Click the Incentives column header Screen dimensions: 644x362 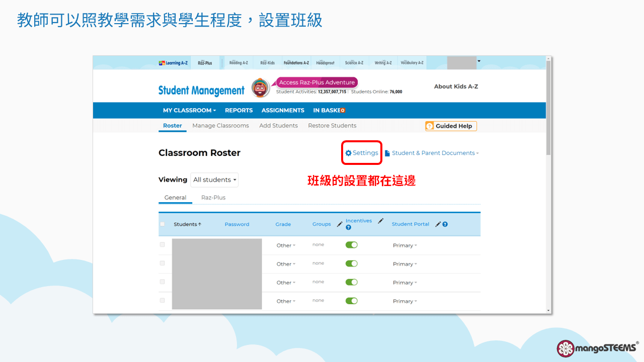[359, 221]
